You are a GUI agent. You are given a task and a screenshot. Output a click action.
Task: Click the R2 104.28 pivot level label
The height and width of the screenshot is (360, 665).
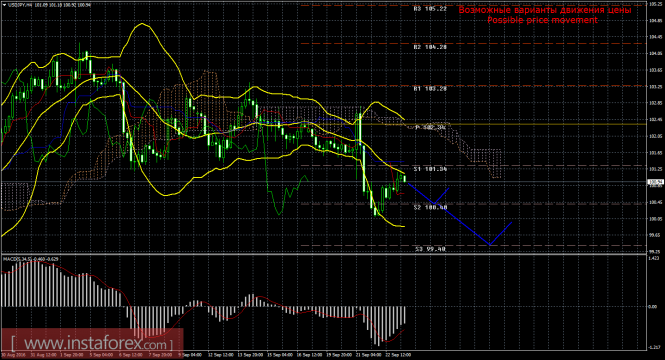click(430, 47)
